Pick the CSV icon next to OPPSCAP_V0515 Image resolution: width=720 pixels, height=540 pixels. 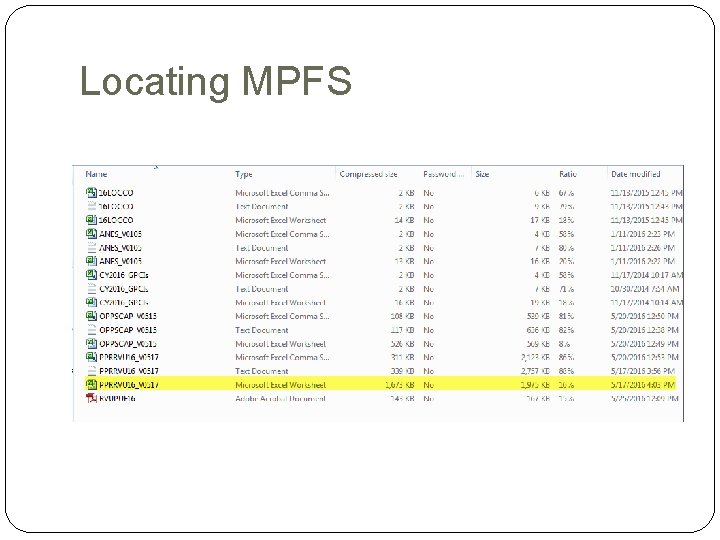pos(91,316)
